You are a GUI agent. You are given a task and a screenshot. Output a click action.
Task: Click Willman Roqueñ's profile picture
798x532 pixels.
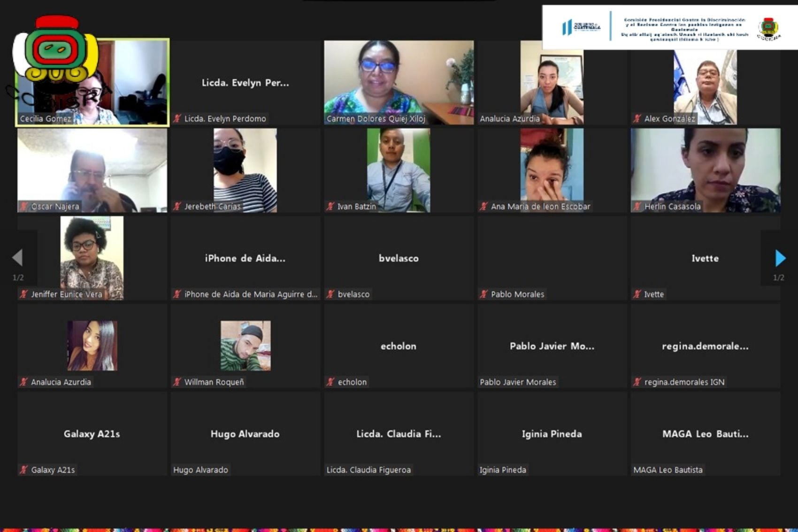(246, 346)
